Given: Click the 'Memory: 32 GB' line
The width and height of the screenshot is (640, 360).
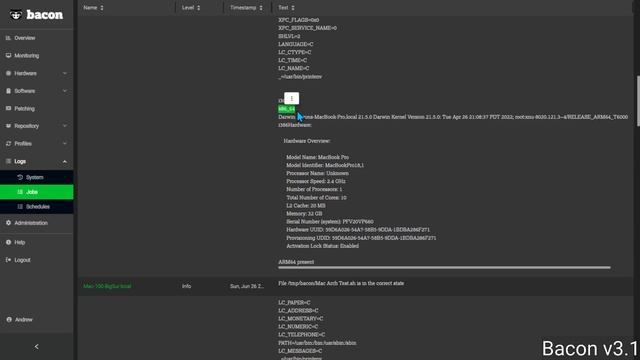Looking at the screenshot, I should point(304,213).
